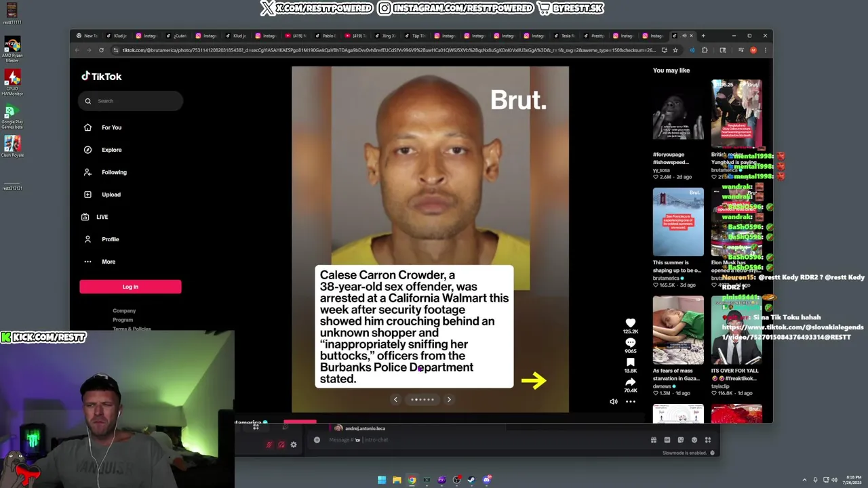Screen dimensions: 868x488
Task: Open the three-dot options beside volume
Action: coord(631,401)
